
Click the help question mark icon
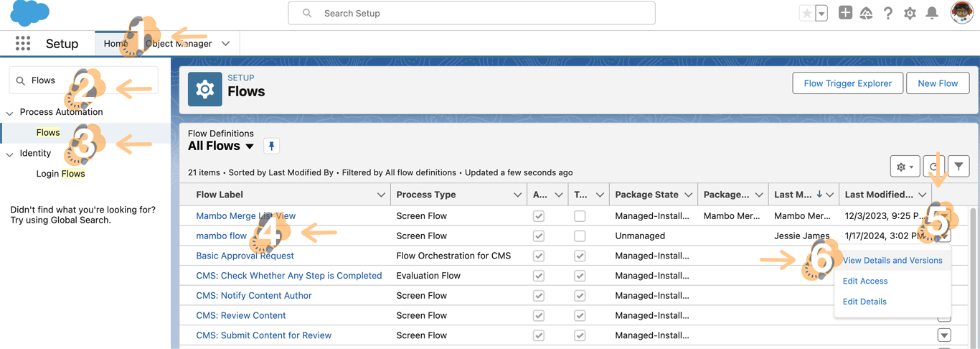(x=888, y=13)
